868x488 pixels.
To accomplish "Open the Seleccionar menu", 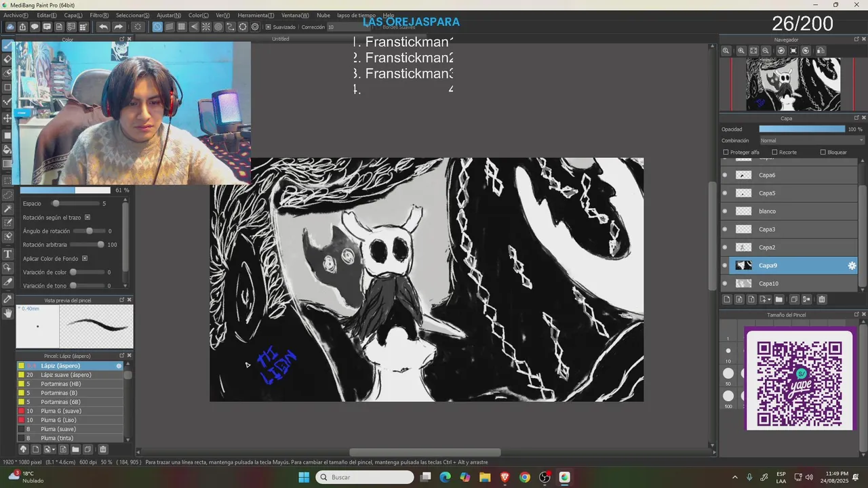I will click(133, 15).
